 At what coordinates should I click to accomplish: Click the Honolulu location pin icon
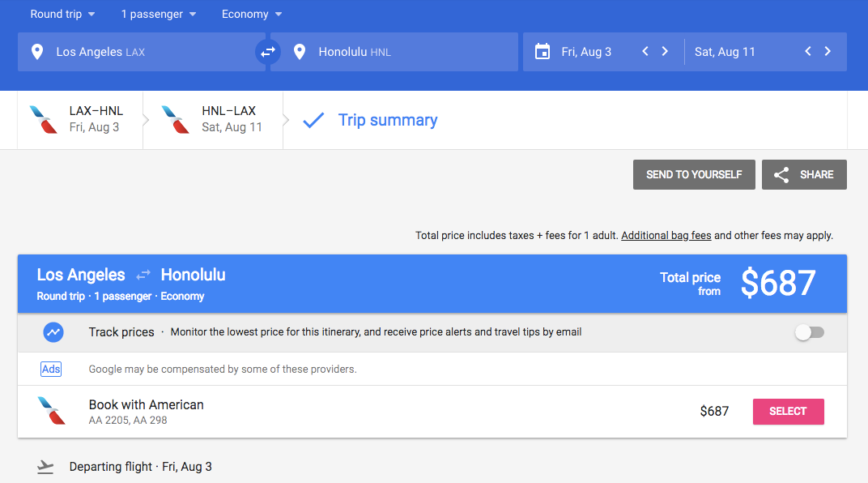300,52
